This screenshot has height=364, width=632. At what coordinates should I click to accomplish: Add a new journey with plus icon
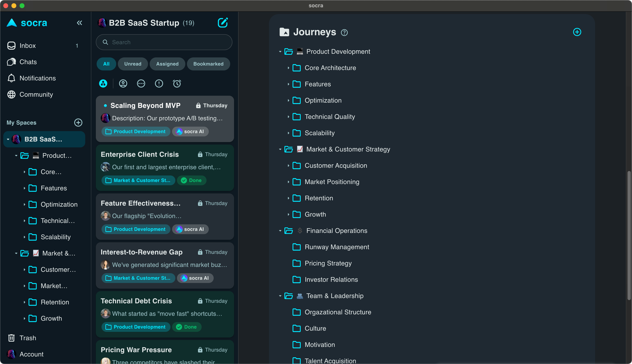[x=577, y=32]
